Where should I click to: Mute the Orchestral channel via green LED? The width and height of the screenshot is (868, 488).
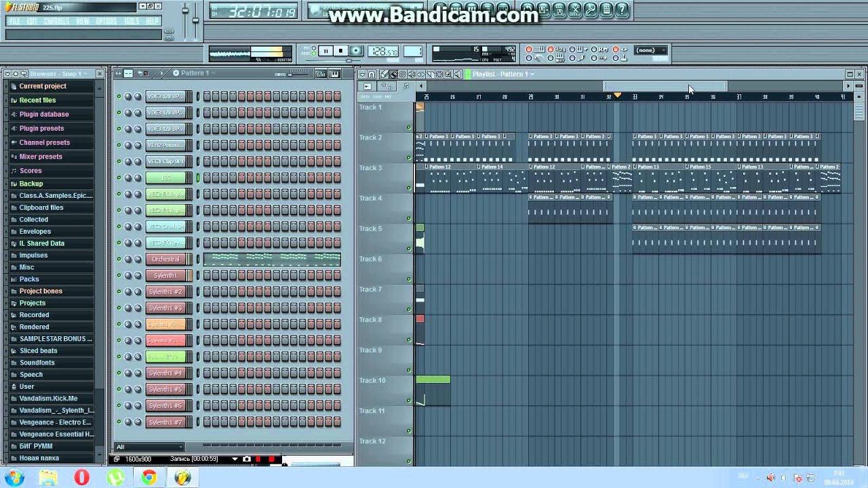(x=119, y=259)
